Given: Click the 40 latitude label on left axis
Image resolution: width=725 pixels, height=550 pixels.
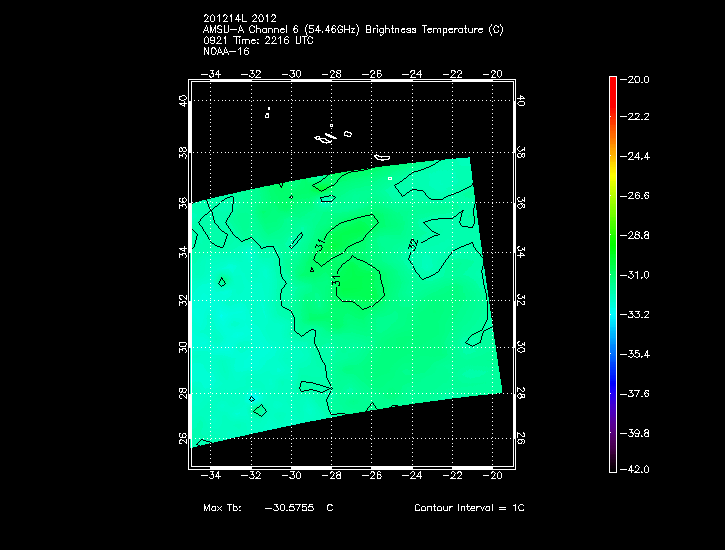Looking at the screenshot, I should point(182,101).
